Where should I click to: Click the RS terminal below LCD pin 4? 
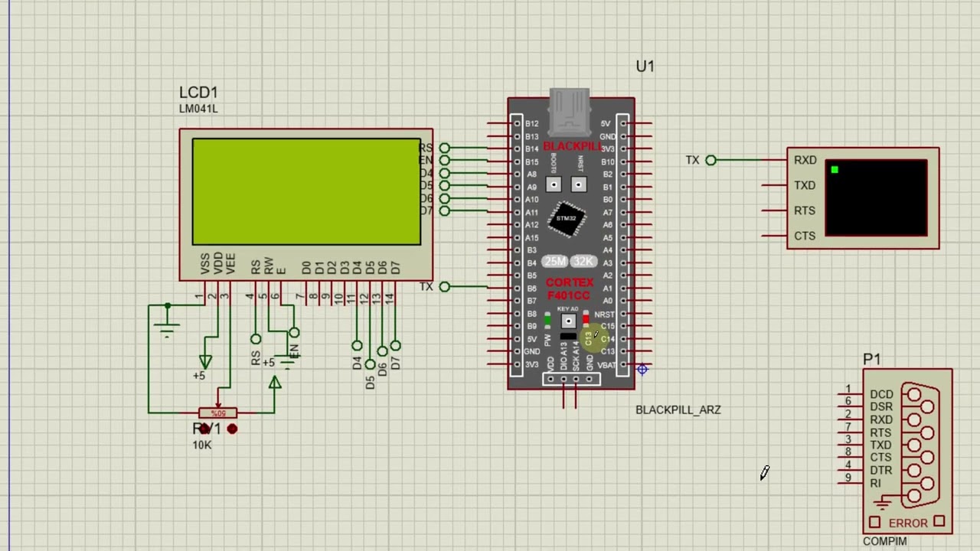coord(256,339)
